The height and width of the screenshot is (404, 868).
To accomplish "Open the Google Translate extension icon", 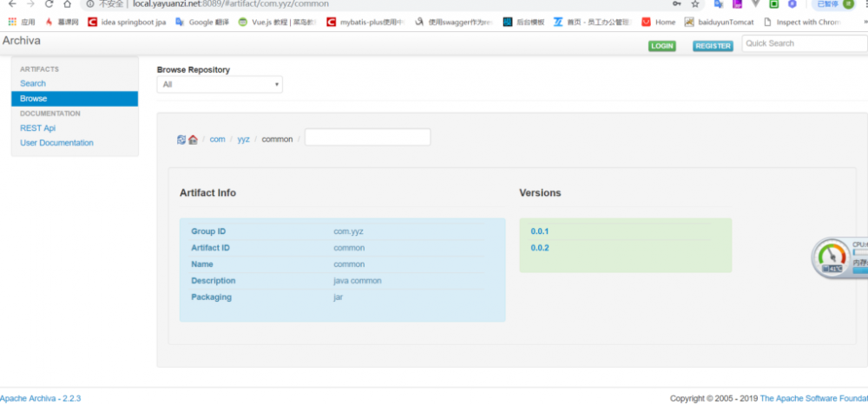I will point(719,3).
